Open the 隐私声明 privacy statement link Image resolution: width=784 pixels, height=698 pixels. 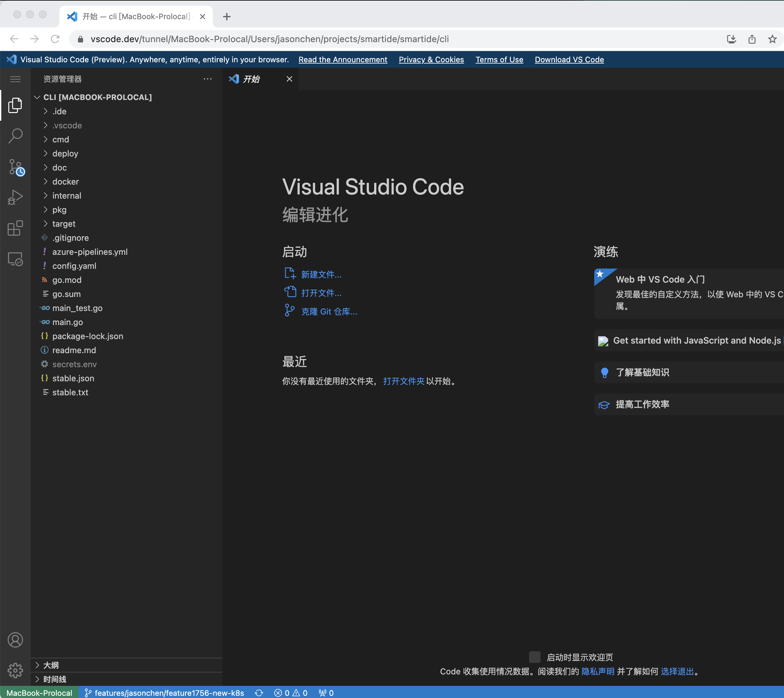(598, 671)
